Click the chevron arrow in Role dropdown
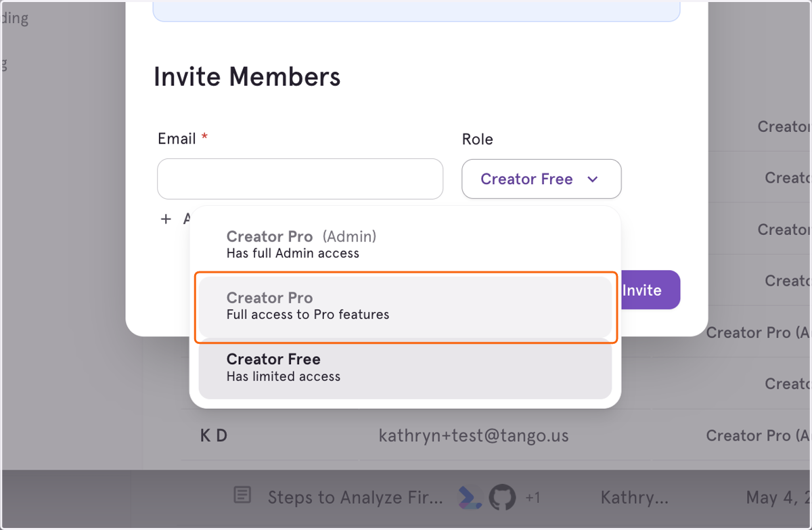Screen dimensions: 812x530 pos(593,179)
